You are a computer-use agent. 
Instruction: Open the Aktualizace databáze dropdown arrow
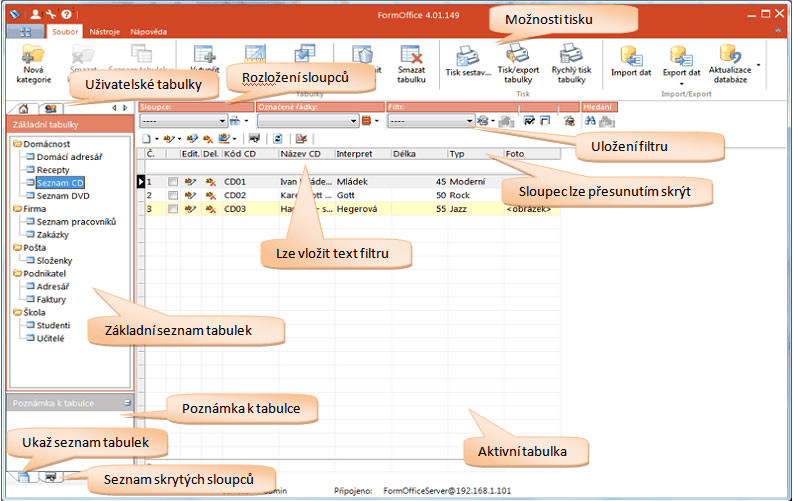point(758,65)
